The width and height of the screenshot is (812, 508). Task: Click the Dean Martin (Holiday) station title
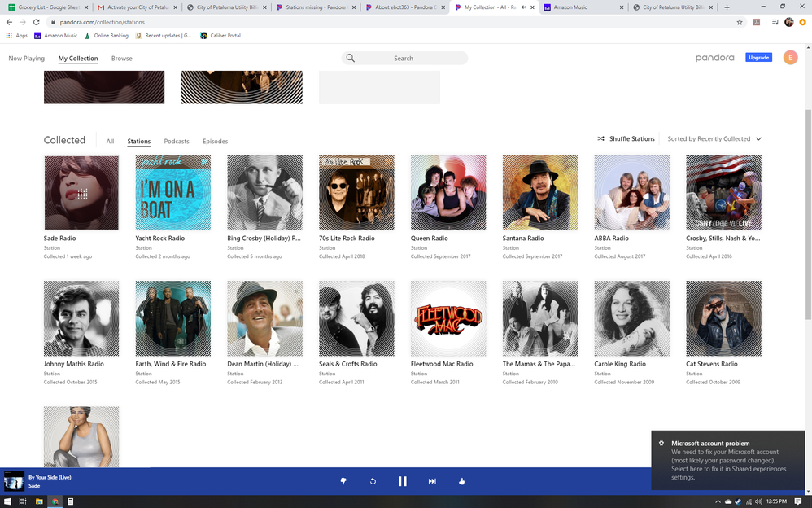(x=263, y=364)
